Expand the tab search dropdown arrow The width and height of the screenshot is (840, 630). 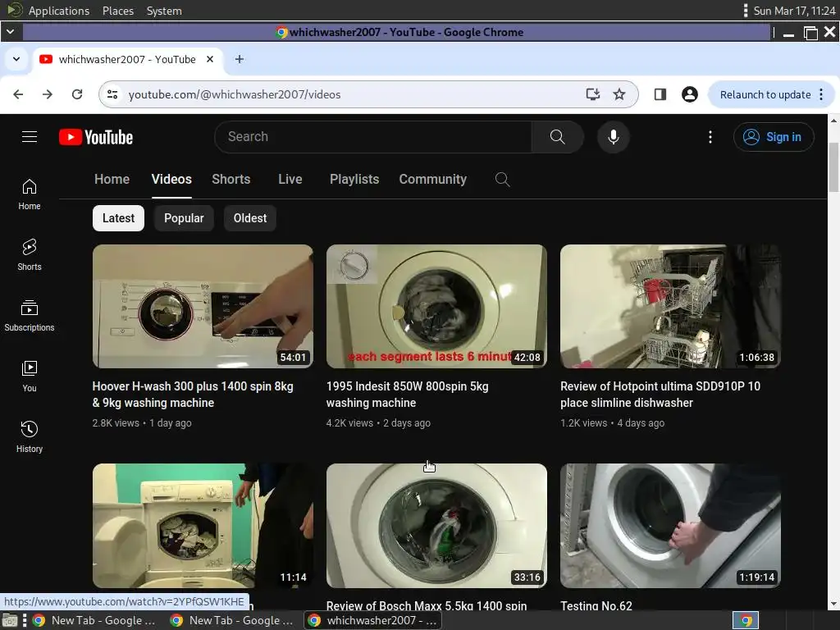tap(16, 59)
